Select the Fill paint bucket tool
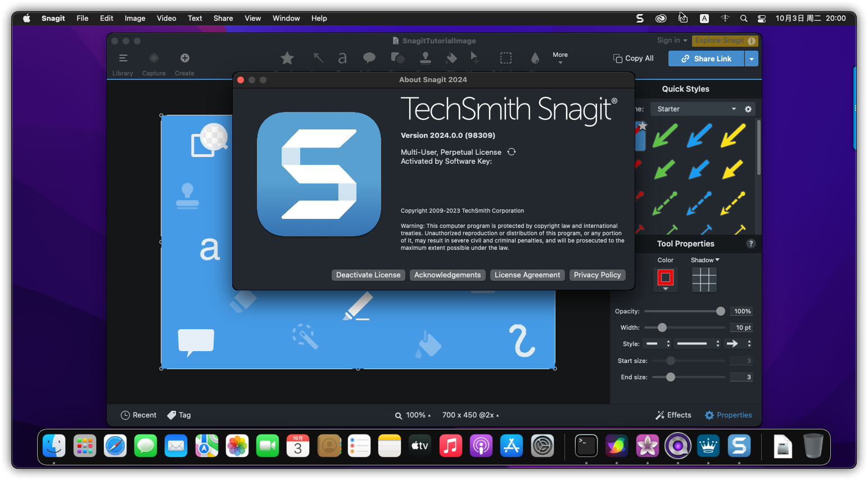Image resolution: width=868 pixels, height=480 pixels. (x=451, y=58)
